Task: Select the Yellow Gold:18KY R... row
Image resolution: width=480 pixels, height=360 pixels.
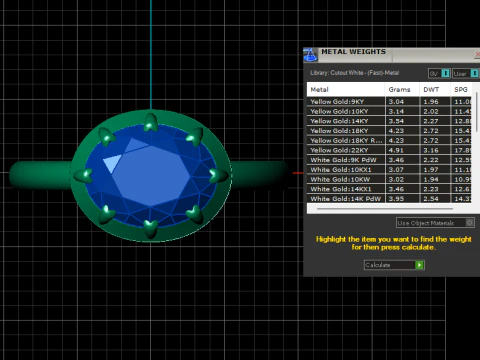Action: tap(389, 140)
